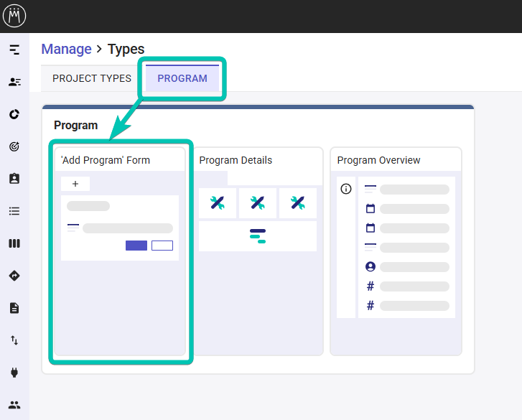Click the user avatar icon in Program Overview
The image size is (522, 420).
click(370, 266)
